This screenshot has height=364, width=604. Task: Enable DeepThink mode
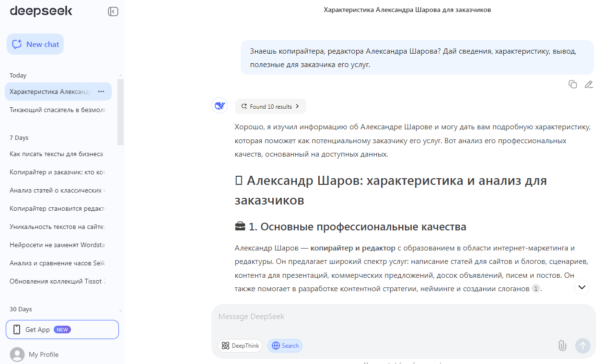(240, 345)
